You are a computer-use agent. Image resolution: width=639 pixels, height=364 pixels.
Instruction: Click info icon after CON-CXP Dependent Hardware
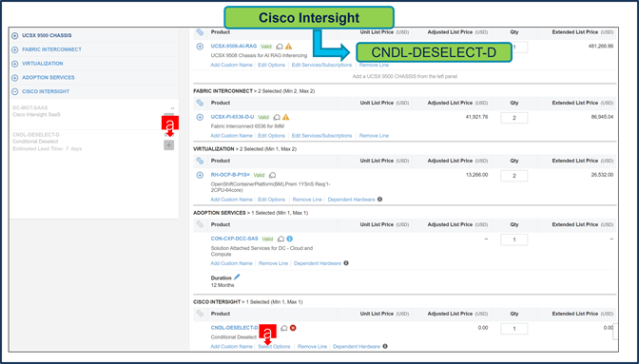pos(346,263)
